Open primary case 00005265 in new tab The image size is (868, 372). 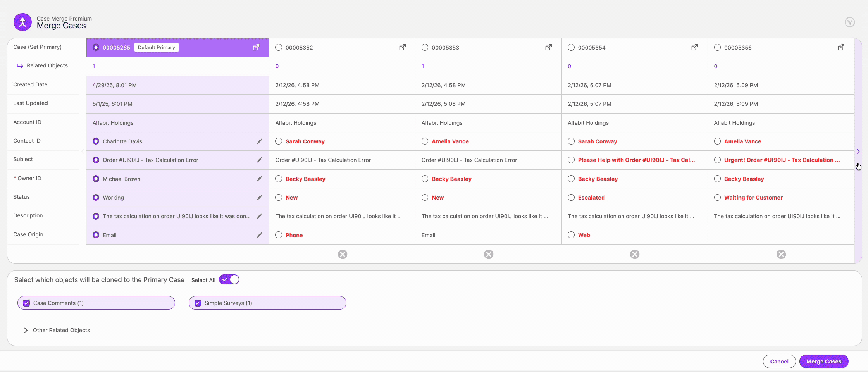click(x=256, y=47)
